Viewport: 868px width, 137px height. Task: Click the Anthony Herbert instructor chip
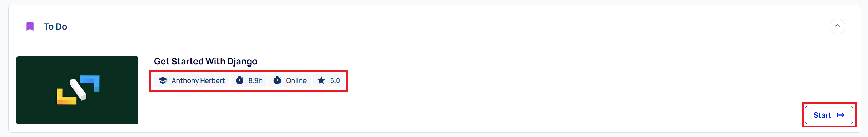click(x=192, y=80)
